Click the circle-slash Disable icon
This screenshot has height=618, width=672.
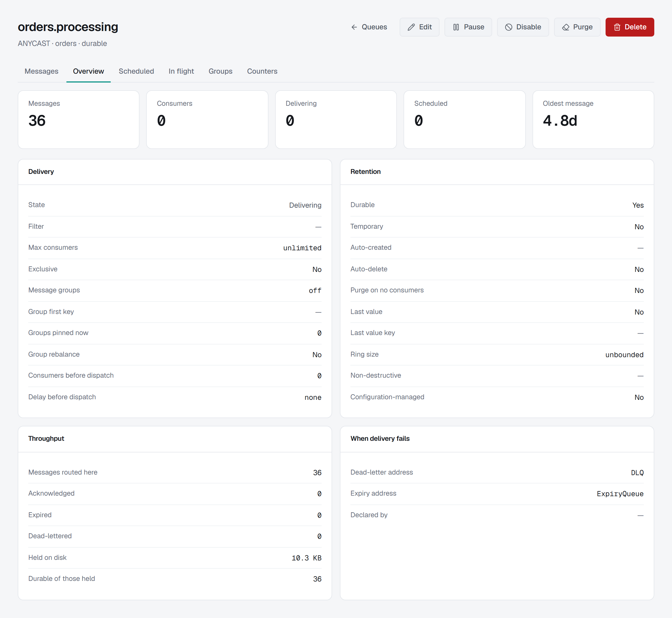click(x=508, y=27)
